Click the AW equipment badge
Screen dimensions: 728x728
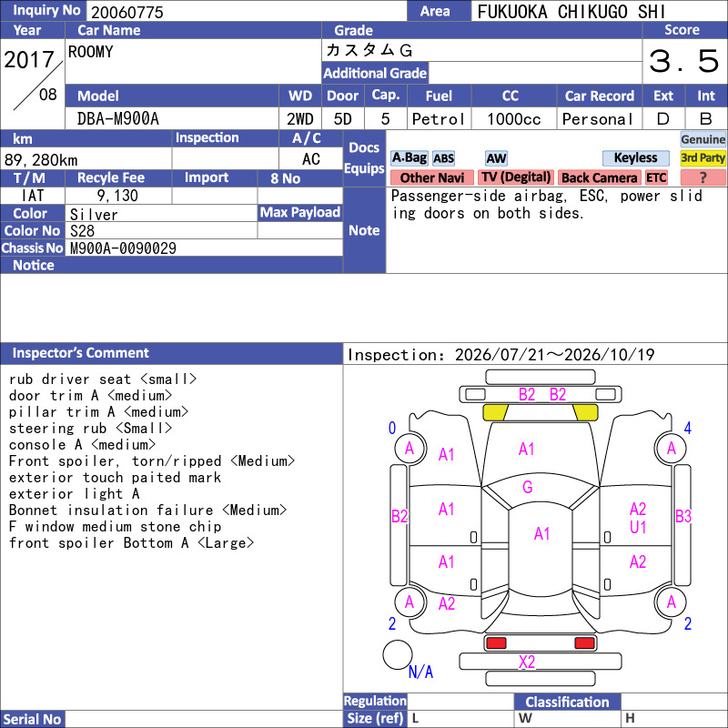pos(496,158)
